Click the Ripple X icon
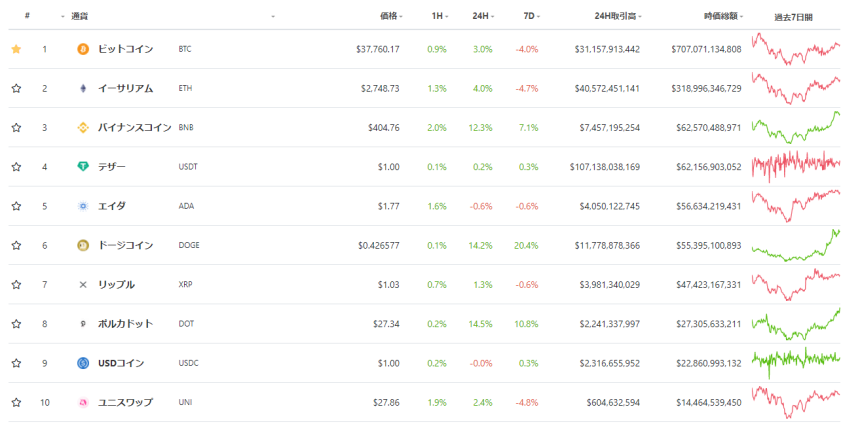The height and width of the screenshot is (424, 860). pos(83,284)
